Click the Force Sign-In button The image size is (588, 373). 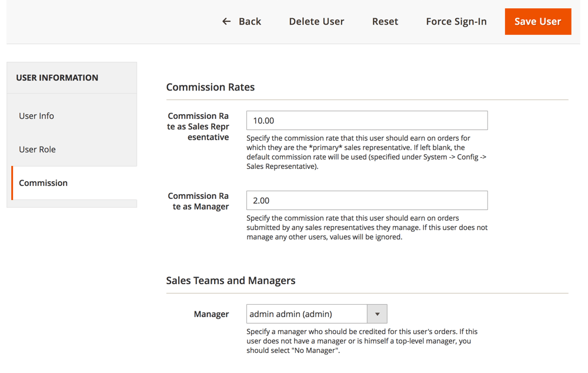[456, 22]
